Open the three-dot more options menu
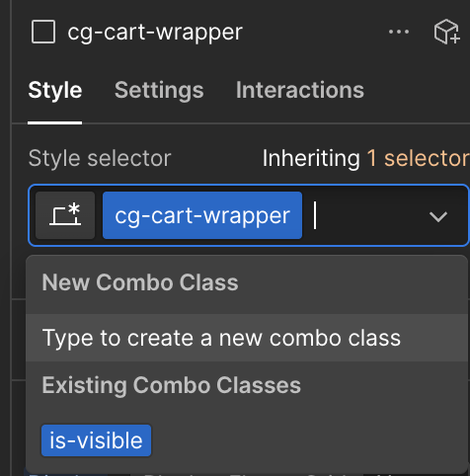 click(x=399, y=32)
